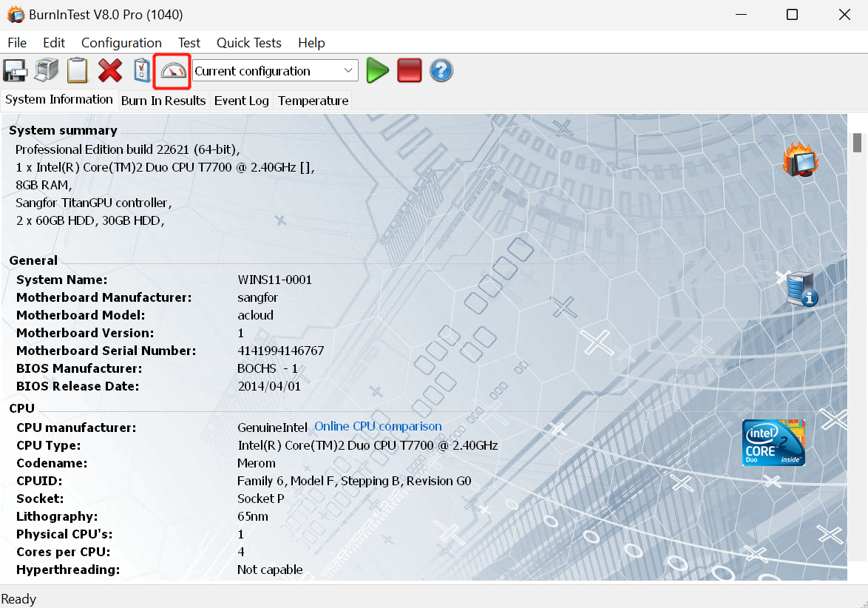The image size is (868, 608).
Task: Open the Quick Tests menu
Action: 248,43
